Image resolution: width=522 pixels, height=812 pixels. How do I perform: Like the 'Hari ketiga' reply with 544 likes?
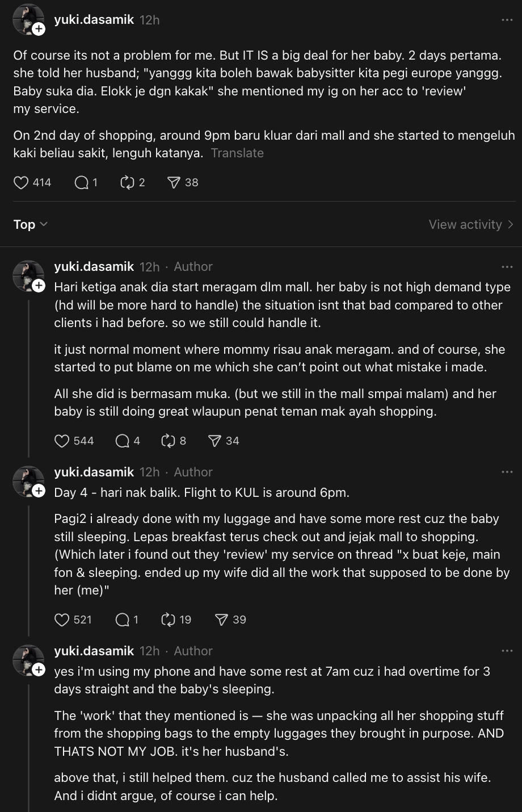[62, 441]
